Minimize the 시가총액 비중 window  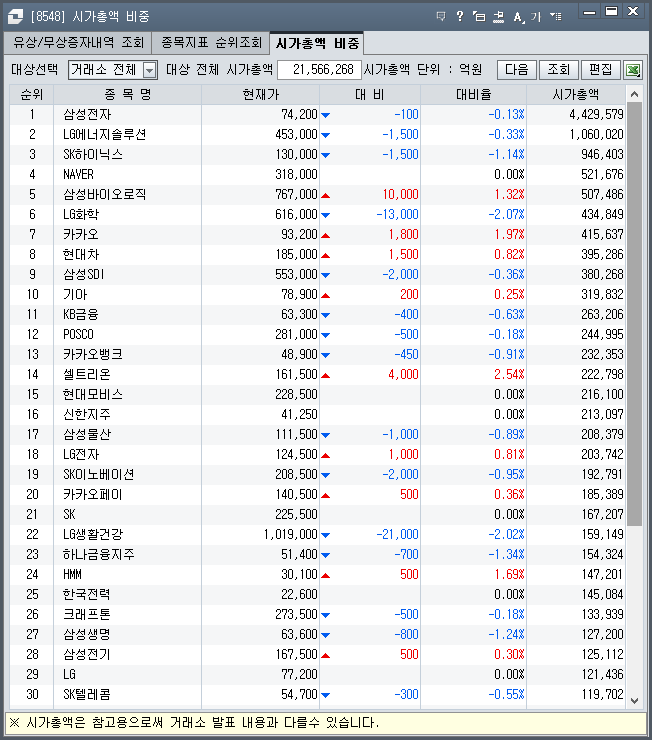pos(589,12)
